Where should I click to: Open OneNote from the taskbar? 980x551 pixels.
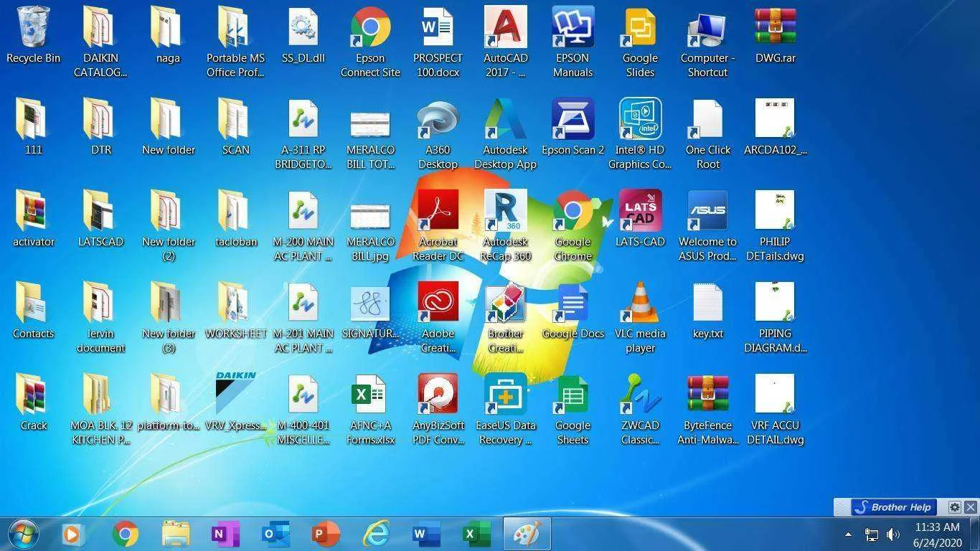225,534
